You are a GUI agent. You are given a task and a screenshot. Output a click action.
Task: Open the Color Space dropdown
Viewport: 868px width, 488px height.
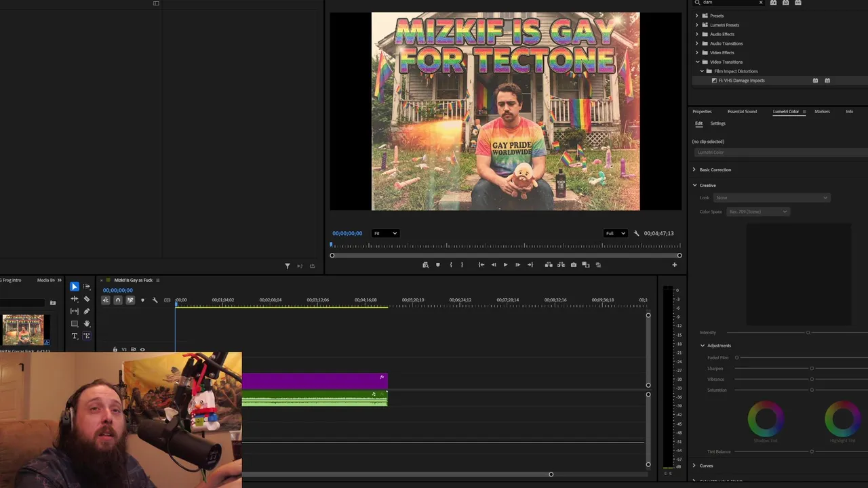[x=758, y=211]
